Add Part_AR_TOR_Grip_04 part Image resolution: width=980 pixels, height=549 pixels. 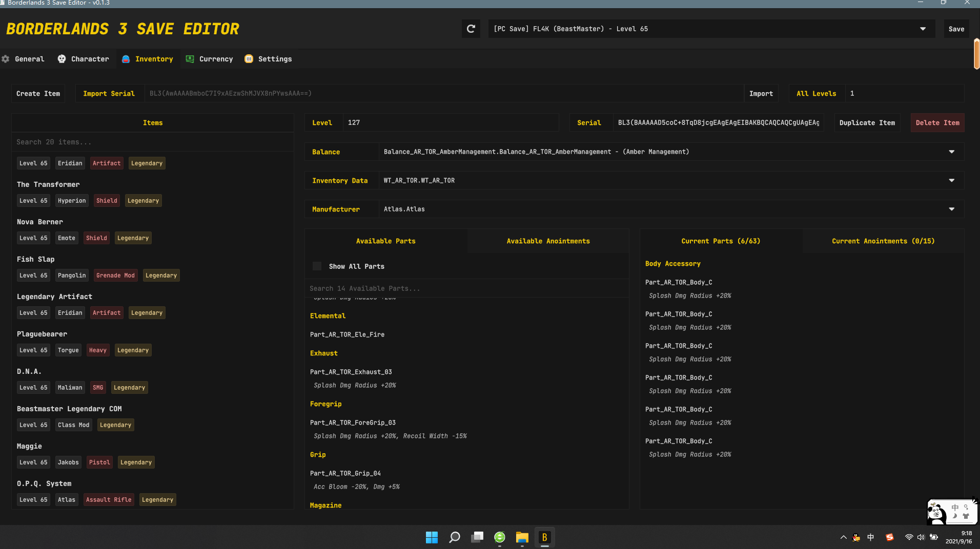[x=345, y=473]
